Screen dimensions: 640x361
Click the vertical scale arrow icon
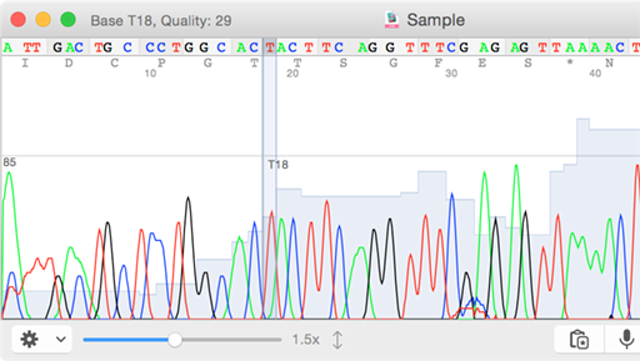tap(337, 340)
